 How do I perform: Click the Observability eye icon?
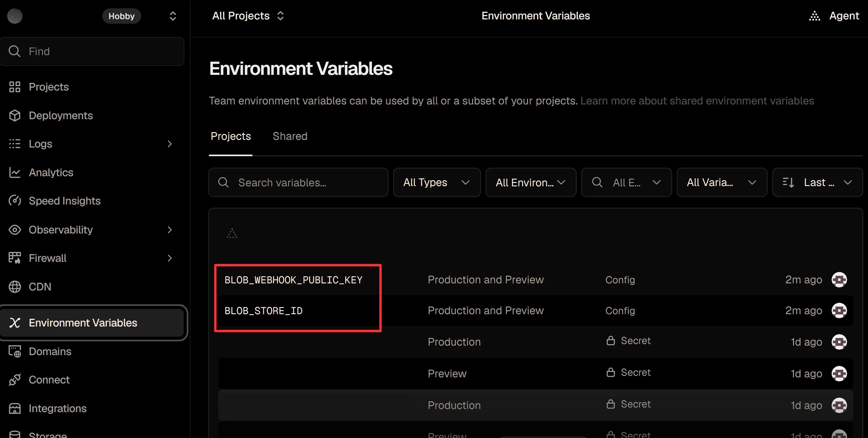[x=14, y=229]
